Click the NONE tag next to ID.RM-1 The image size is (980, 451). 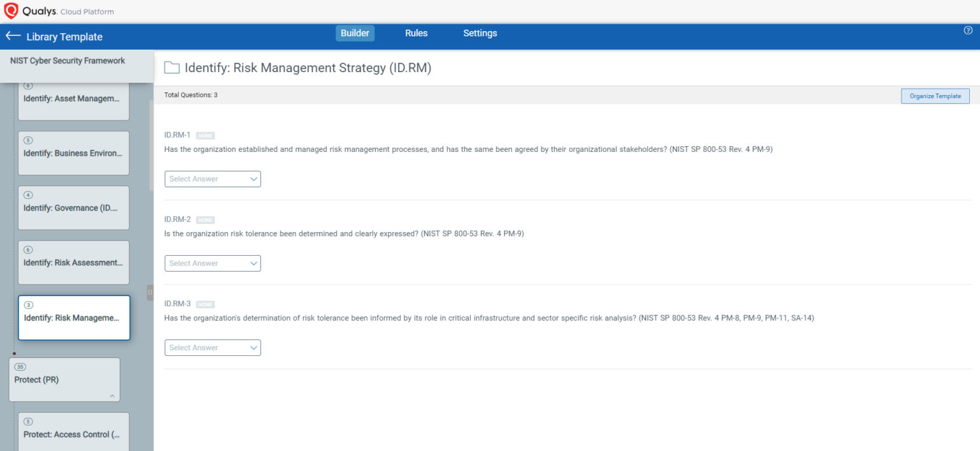(x=205, y=135)
